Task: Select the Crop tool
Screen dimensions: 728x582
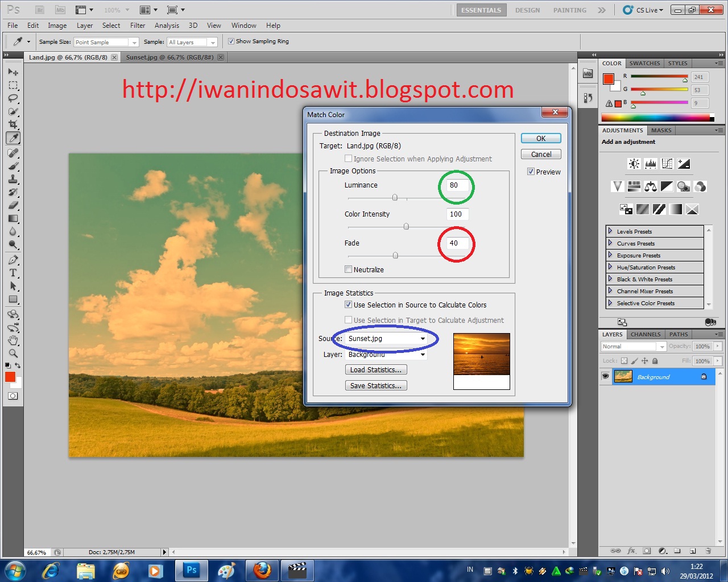Action: coord(13,124)
